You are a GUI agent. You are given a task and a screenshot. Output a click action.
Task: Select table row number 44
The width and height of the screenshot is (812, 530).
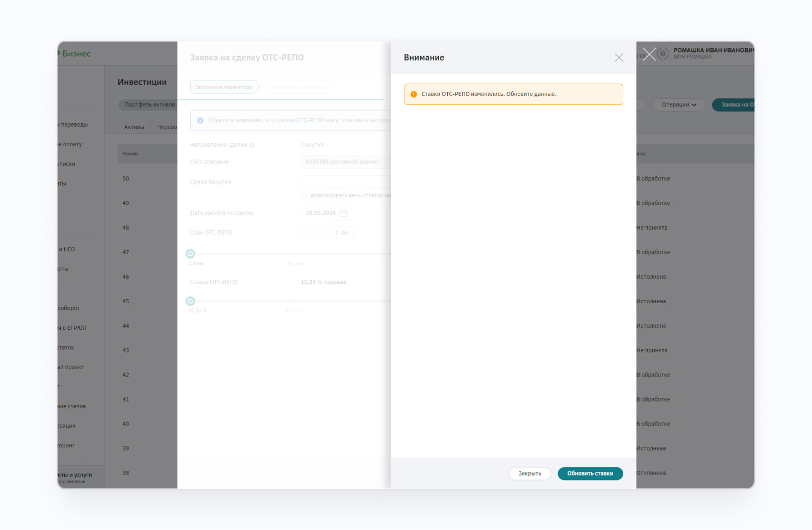click(125, 326)
